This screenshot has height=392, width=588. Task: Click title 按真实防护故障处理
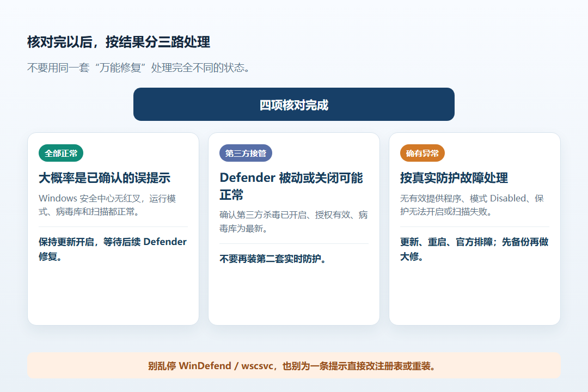point(454,178)
